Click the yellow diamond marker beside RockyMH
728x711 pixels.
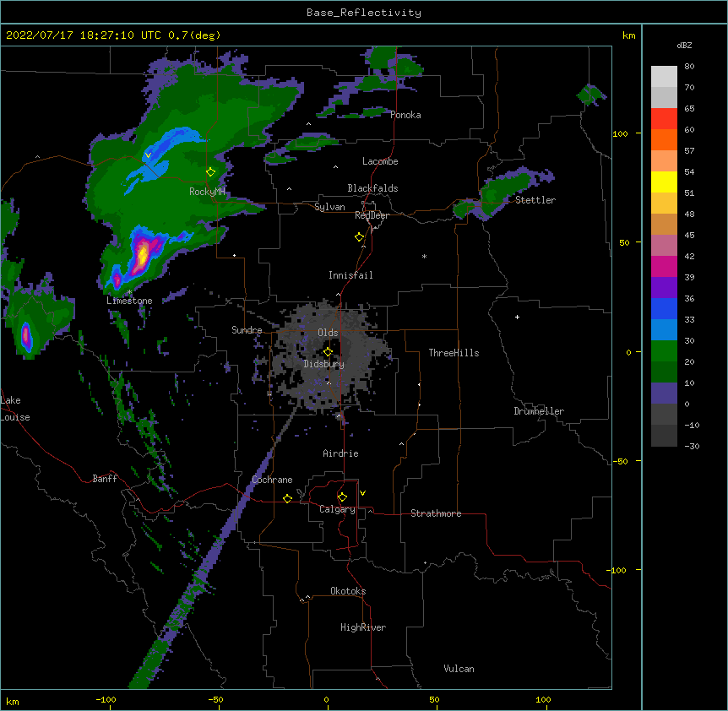211,172
